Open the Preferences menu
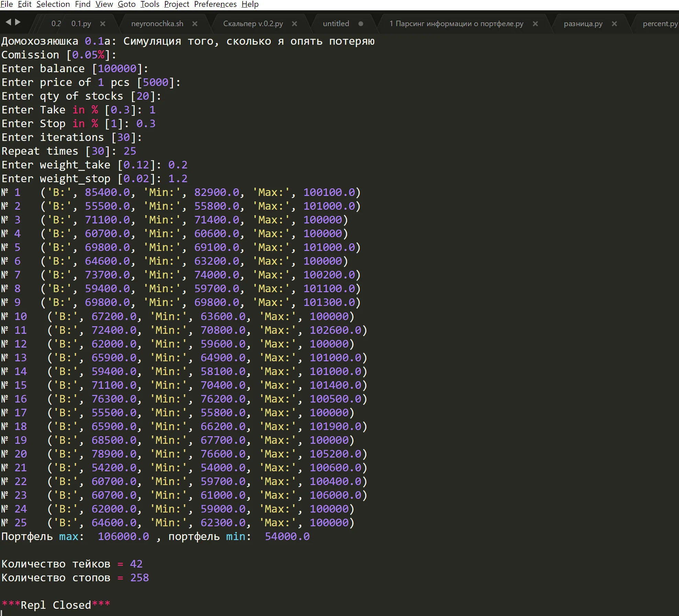The height and width of the screenshot is (616, 679). coord(215,4)
